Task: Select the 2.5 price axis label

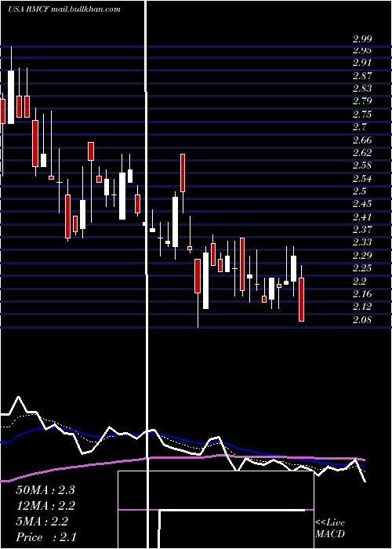Action: pyautogui.click(x=359, y=191)
